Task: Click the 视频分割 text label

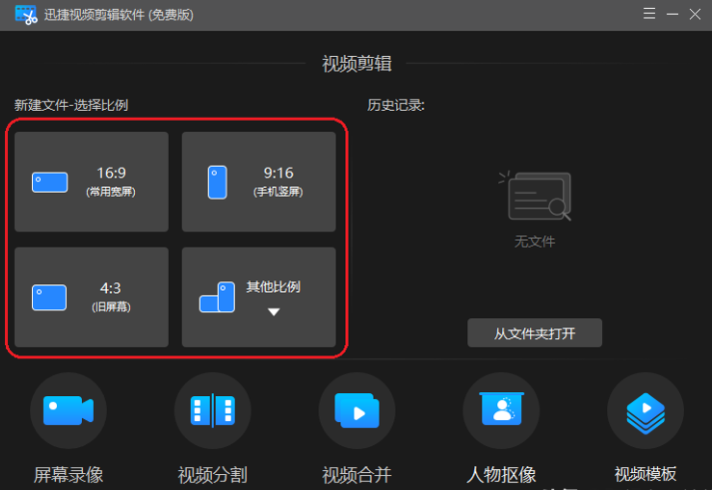Action: 213,475
